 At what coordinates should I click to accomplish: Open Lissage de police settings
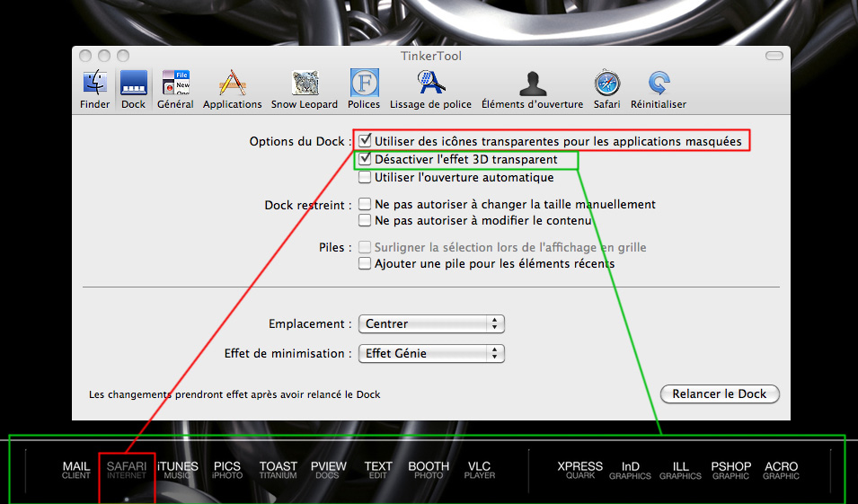[430, 89]
